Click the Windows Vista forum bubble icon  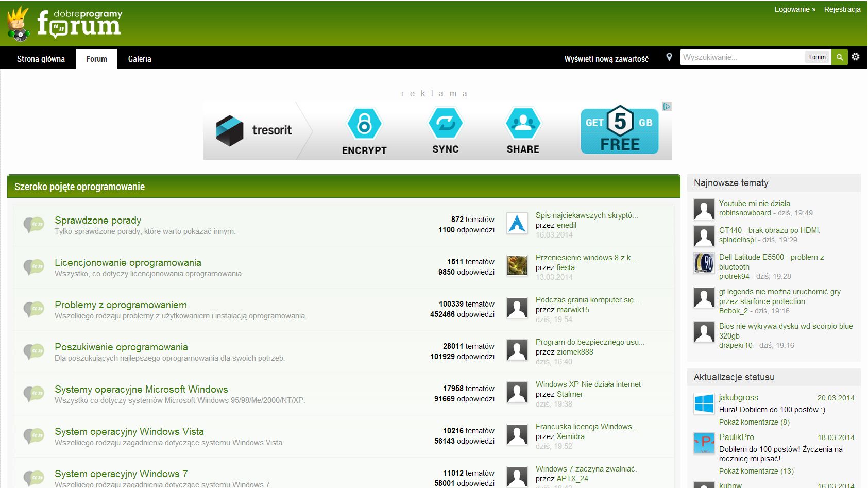coord(33,436)
